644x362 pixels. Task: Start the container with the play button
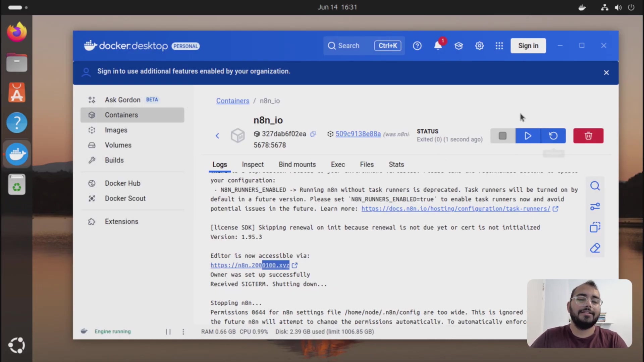[x=528, y=136]
